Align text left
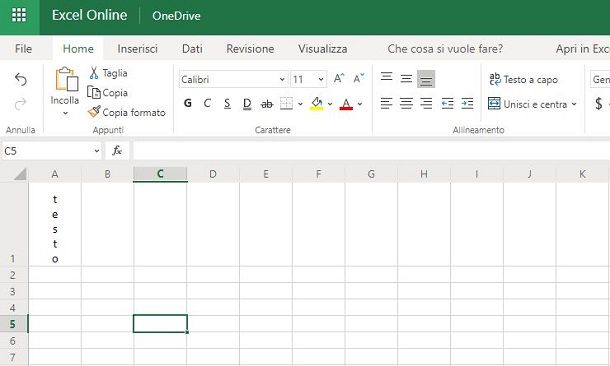 pyautogui.click(x=386, y=103)
